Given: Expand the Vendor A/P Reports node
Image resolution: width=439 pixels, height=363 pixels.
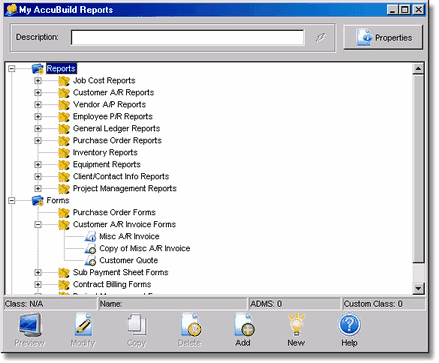Looking at the screenshot, I should (x=38, y=105).
